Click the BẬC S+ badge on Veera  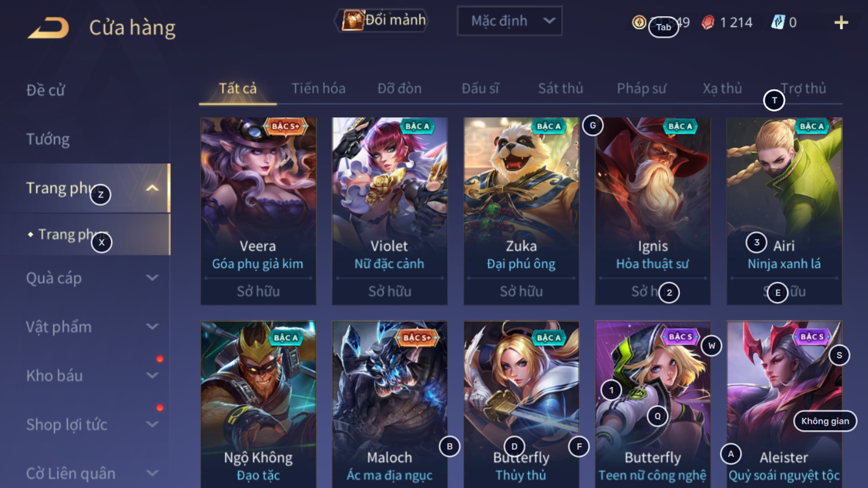click(285, 126)
